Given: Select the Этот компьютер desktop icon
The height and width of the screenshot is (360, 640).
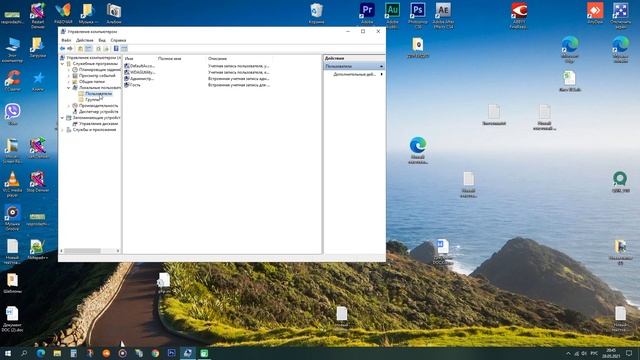Looking at the screenshot, I should [x=13, y=50].
